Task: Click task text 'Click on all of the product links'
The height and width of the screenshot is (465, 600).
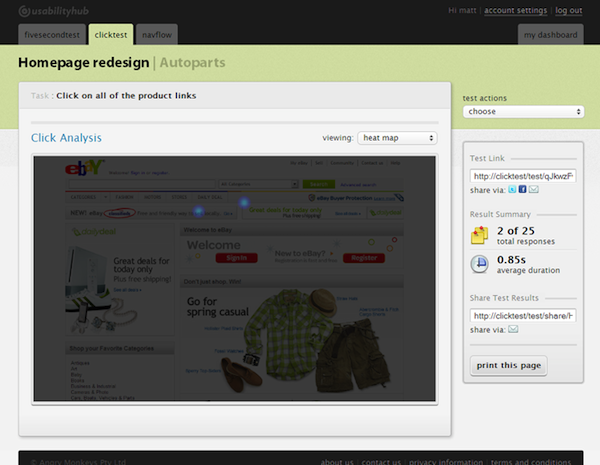Action: point(126,96)
